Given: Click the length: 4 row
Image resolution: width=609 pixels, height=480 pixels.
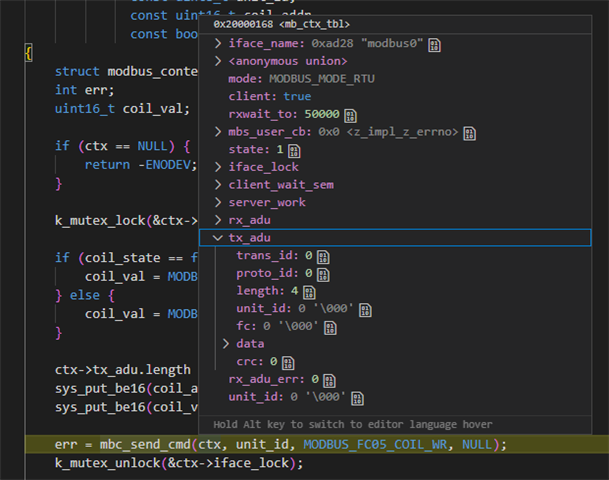Looking at the screenshot, I should point(395,291).
